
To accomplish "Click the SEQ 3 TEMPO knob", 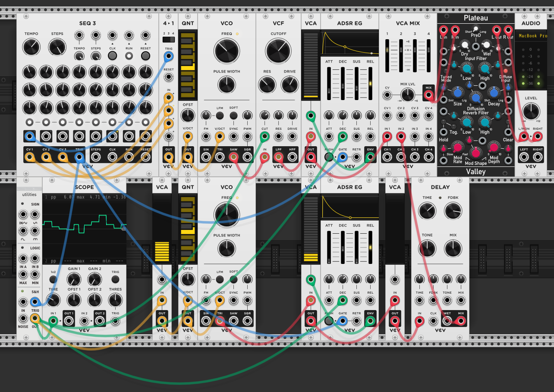I will tap(31, 47).
